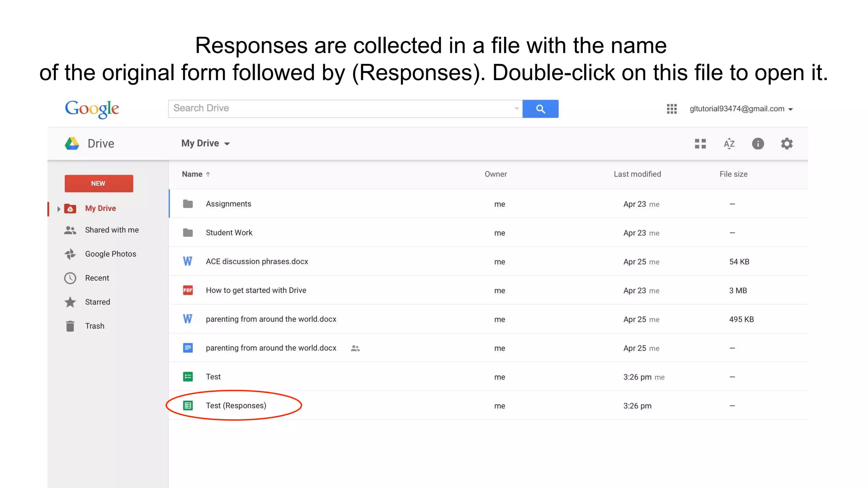Open the My Drive dropdown menu

[x=206, y=144]
